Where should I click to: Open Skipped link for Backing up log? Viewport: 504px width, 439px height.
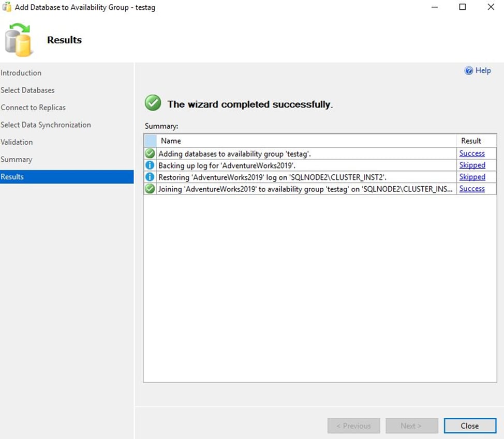[x=472, y=165]
